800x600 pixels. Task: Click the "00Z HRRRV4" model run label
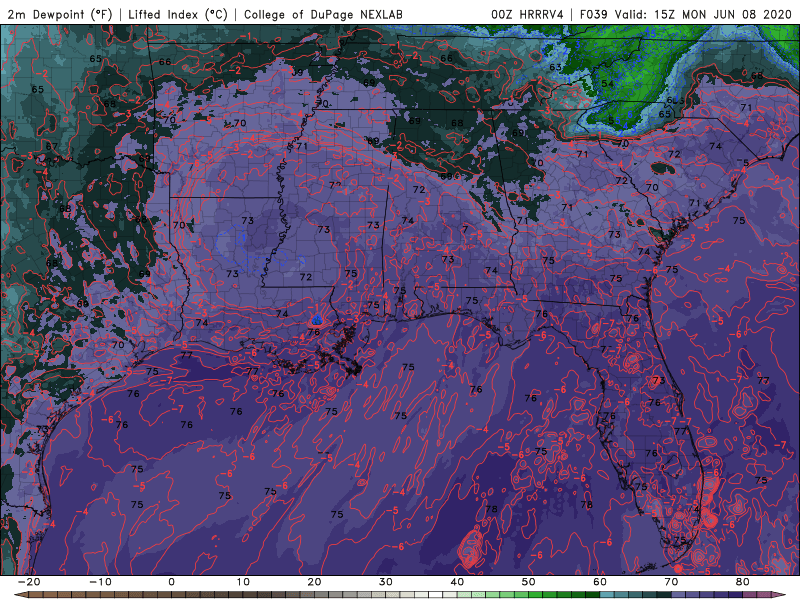(x=527, y=14)
